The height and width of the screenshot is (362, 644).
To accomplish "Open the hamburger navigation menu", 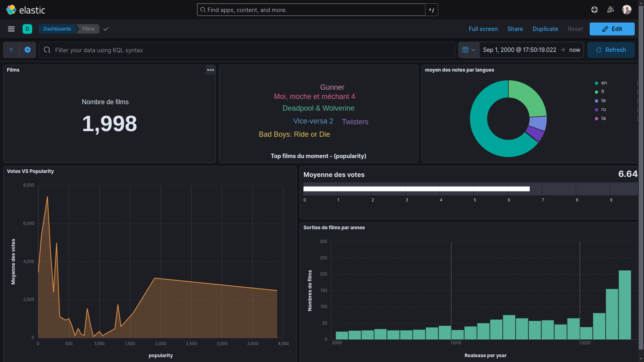I will pyautogui.click(x=11, y=29).
